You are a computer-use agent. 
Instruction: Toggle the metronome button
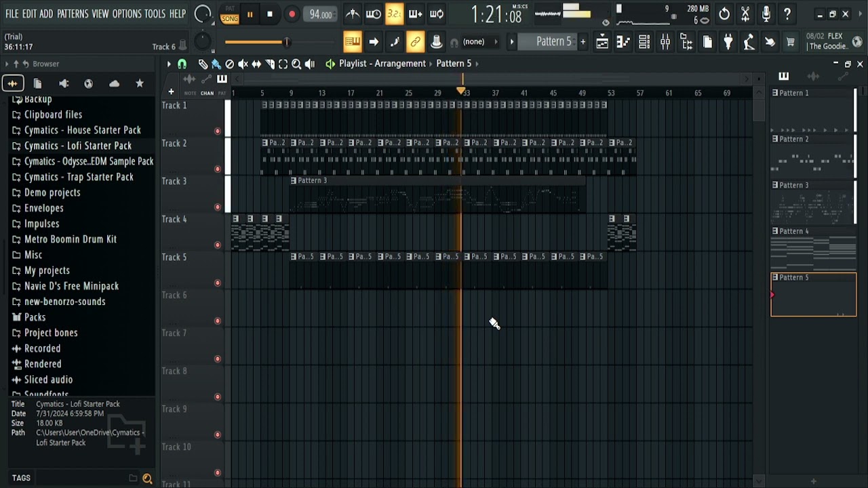353,14
